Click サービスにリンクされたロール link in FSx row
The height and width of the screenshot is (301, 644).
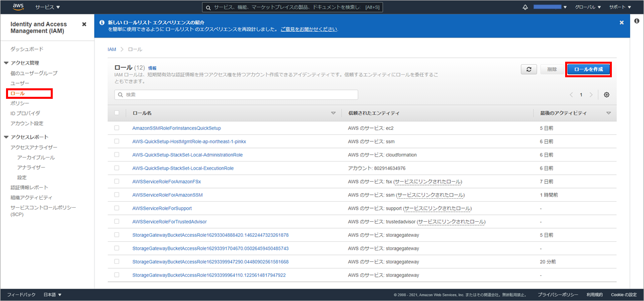point(428,182)
